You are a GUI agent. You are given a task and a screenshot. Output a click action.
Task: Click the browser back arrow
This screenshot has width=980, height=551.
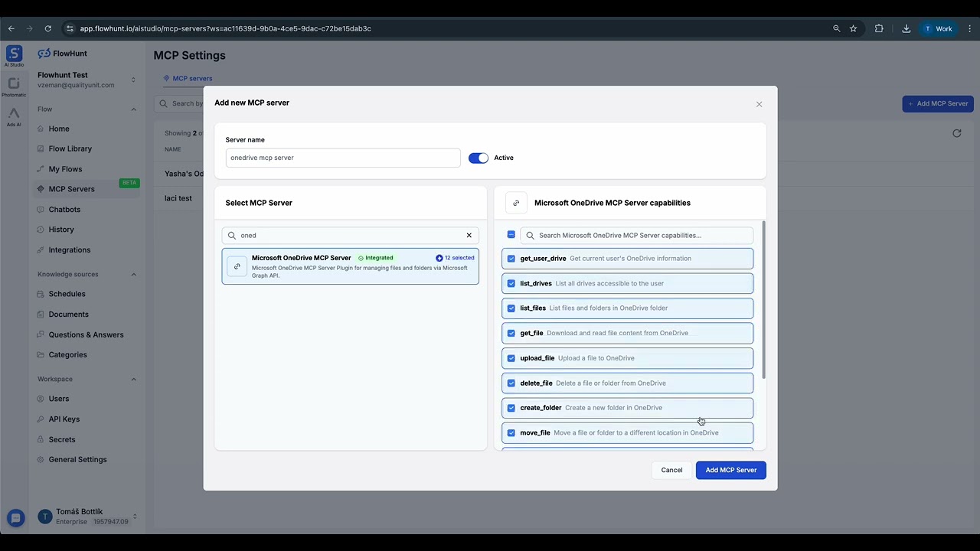click(11, 28)
